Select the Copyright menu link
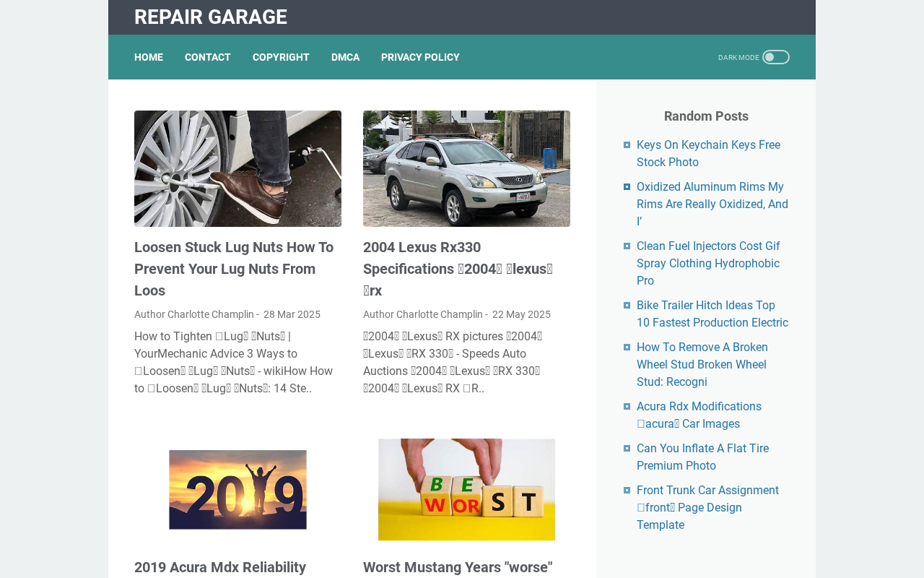The width and height of the screenshot is (924, 578). (281, 57)
